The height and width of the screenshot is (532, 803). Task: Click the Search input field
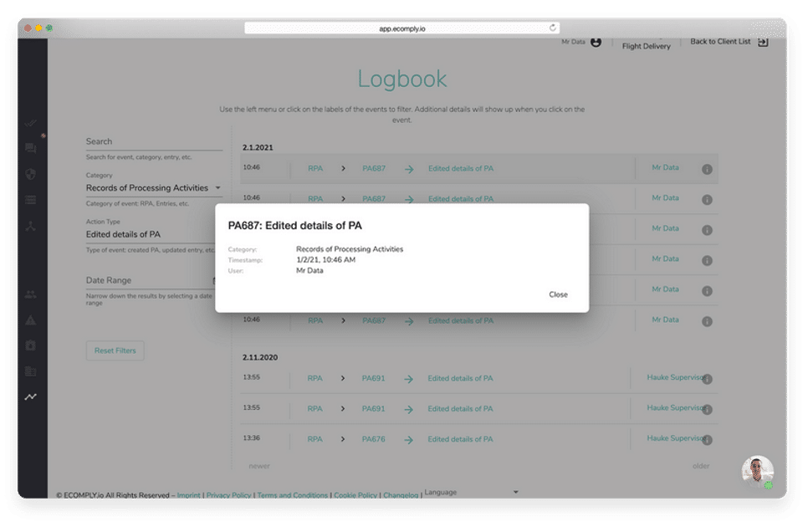pyautogui.click(x=154, y=142)
